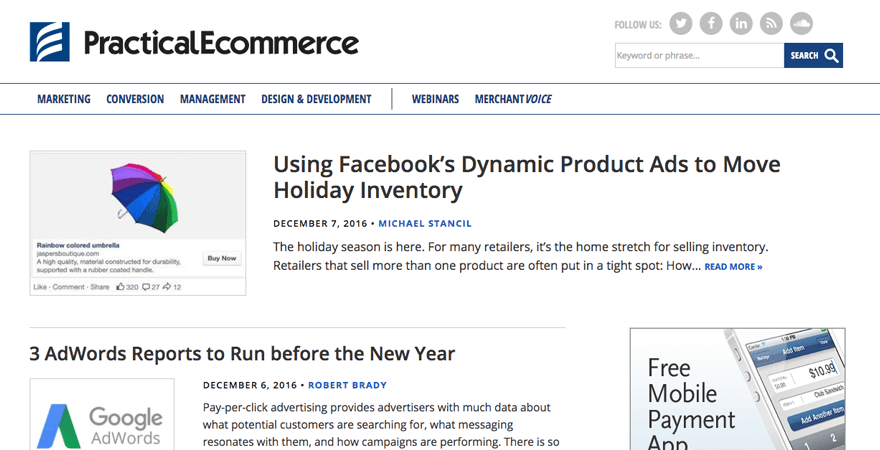Focus the keyword or phrase search field
Screen dimensions: 880x450
click(699, 56)
